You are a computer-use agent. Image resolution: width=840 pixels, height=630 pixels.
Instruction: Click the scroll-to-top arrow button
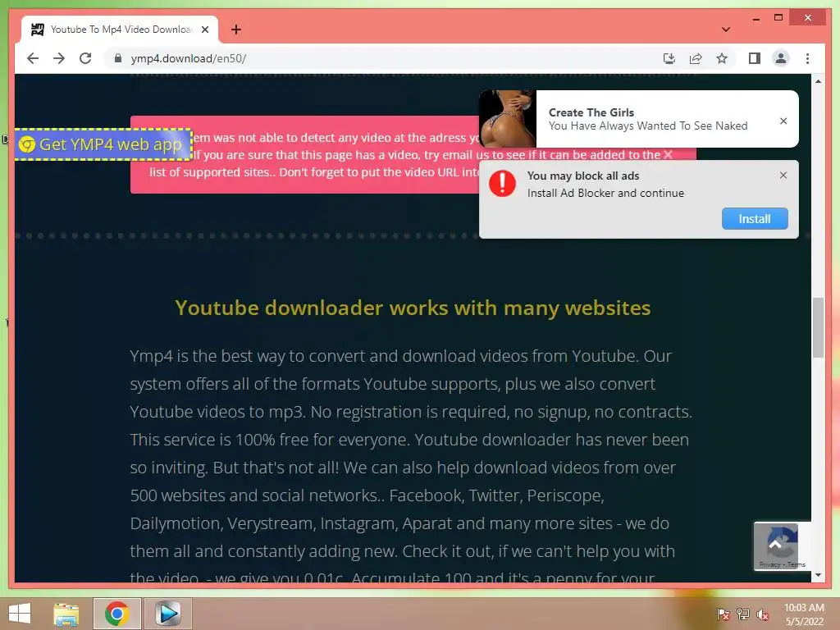775,546
